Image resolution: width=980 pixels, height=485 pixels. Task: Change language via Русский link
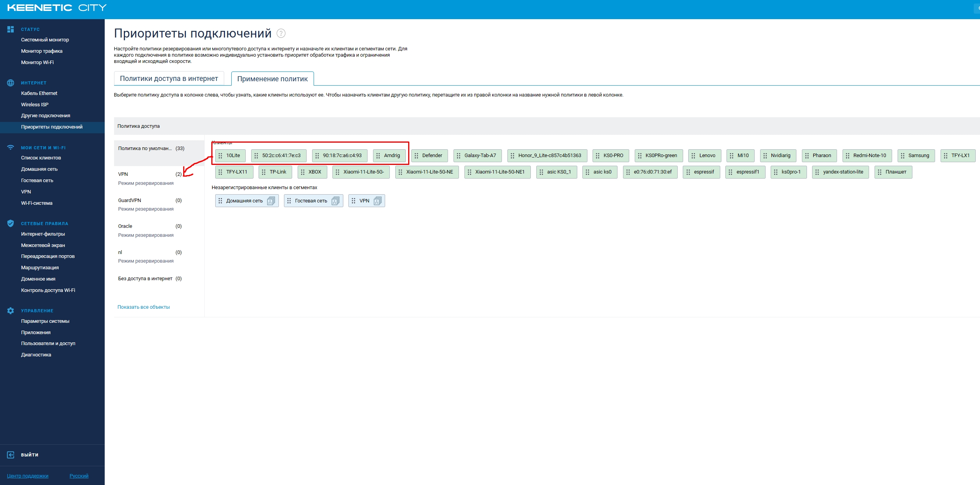tap(79, 476)
